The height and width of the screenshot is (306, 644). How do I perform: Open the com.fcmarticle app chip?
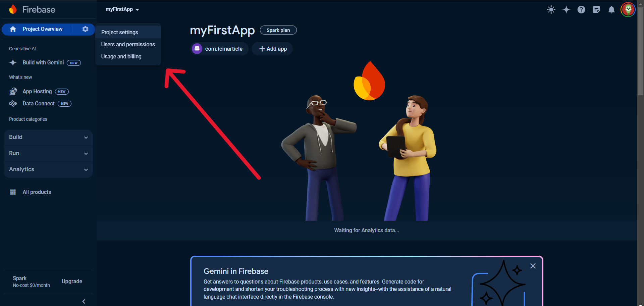click(219, 49)
